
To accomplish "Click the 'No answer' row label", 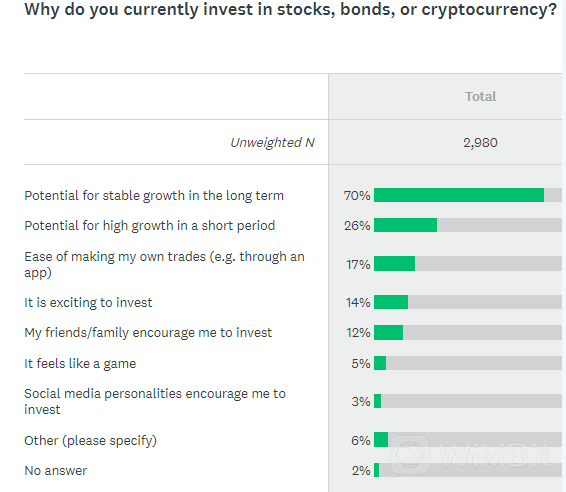I will click(56, 471).
